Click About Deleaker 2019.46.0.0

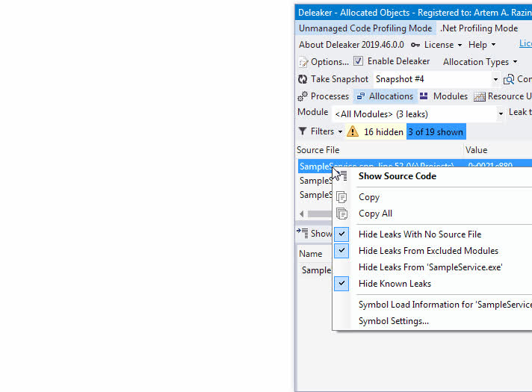pos(351,45)
